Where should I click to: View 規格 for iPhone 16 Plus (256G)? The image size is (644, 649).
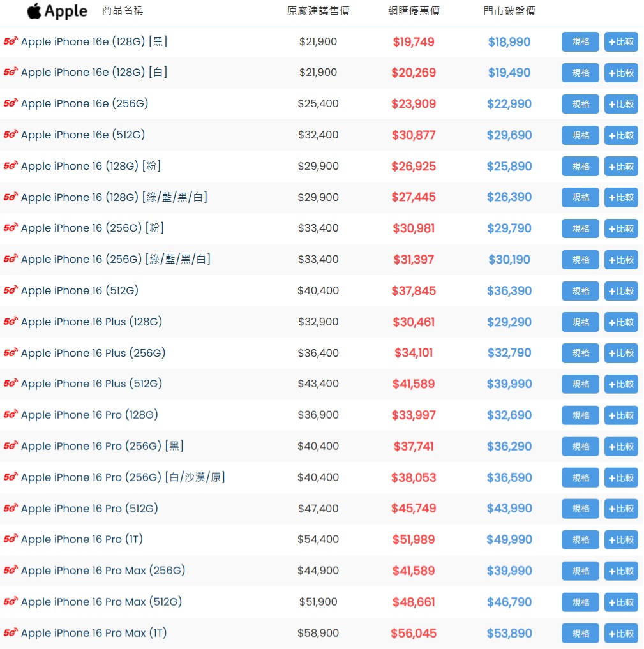(x=580, y=353)
